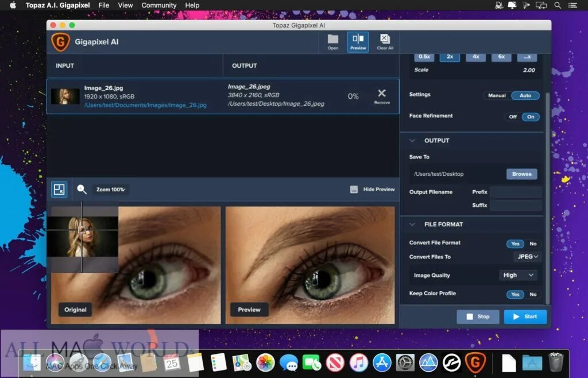Viewport: 588px width, 378px height.
Task: Click Browse to choose save folder
Action: point(521,174)
